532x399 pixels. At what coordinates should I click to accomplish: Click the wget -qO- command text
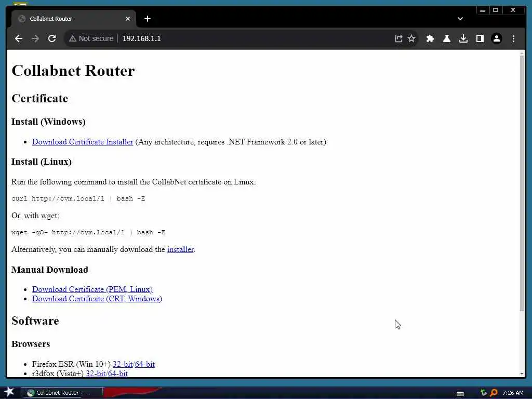click(x=88, y=232)
